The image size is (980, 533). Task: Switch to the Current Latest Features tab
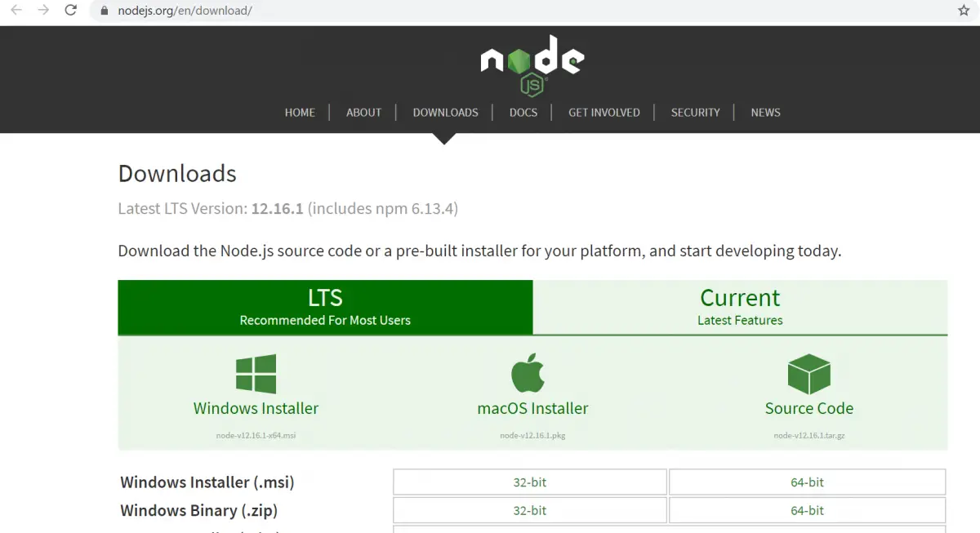[x=740, y=307]
